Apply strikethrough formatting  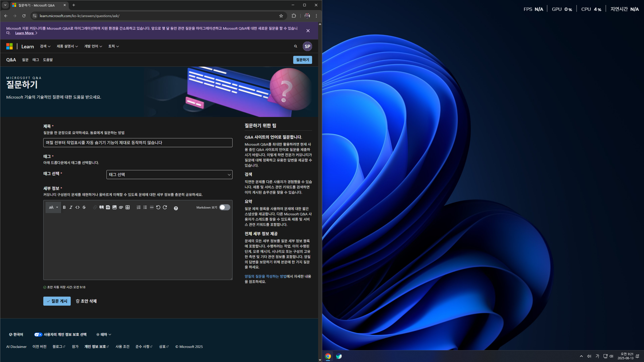tap(84, 207)
